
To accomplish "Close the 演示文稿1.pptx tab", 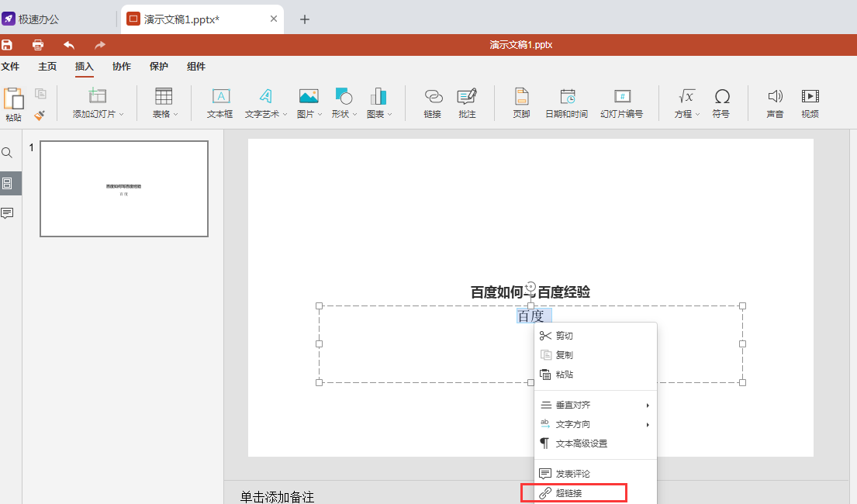I will [274, 19].
